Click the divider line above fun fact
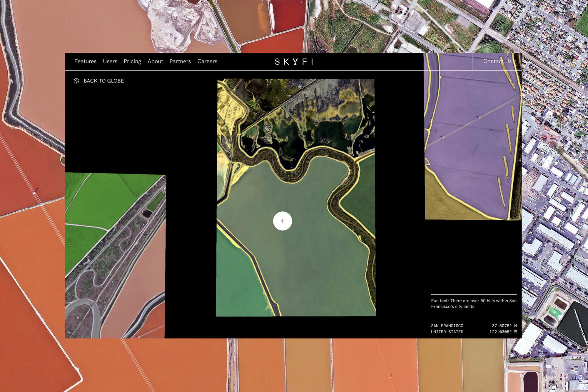Viewport: 588px width, 392px height. (x=473, y=294)
